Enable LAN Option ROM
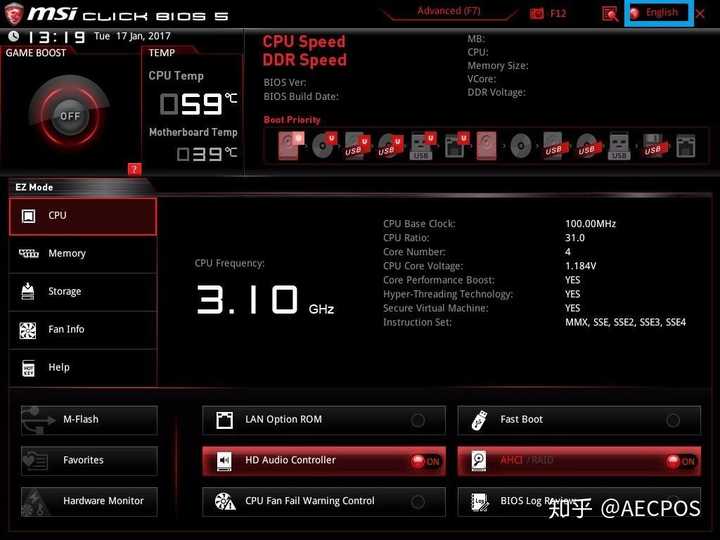This screenshot has width=720, height=540. point(324,420)
